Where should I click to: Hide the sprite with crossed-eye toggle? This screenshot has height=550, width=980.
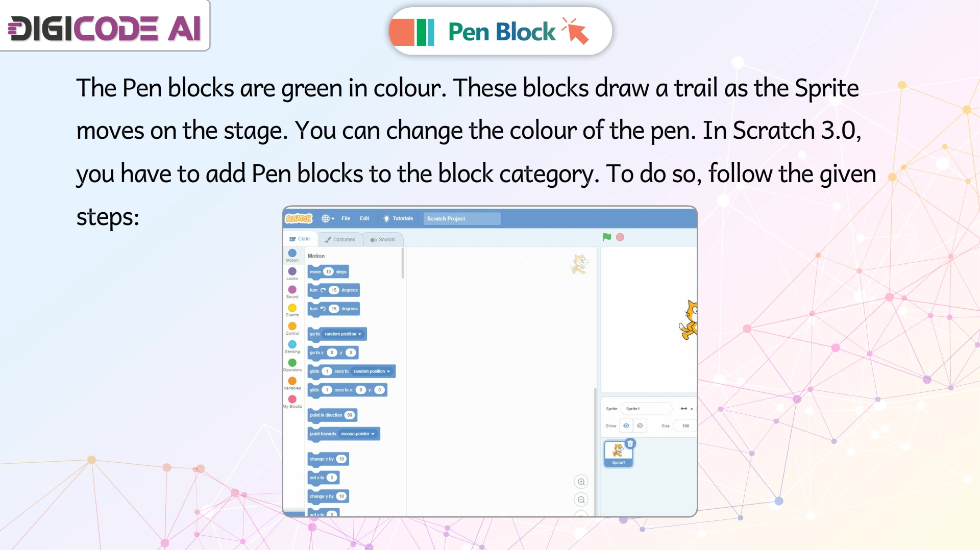point(640,426)
